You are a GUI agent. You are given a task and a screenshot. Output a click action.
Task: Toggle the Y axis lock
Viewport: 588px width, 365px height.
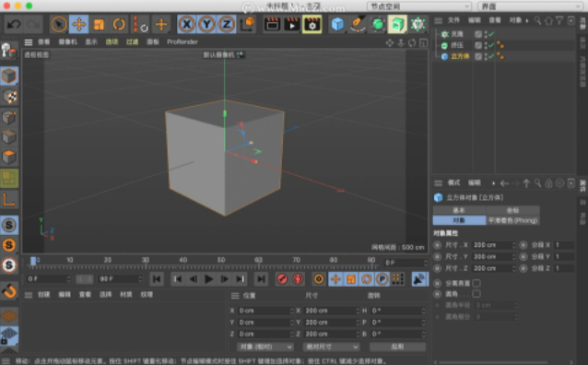(206, 25)
